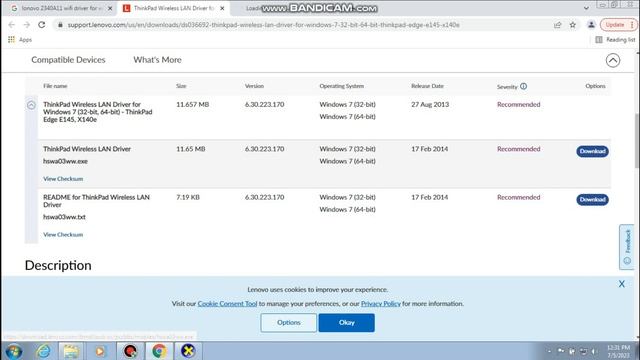The height and width of the screenshot is (360, 640).
Task: Switch to Chrome in the taskbar
Action: pos(159,351)
